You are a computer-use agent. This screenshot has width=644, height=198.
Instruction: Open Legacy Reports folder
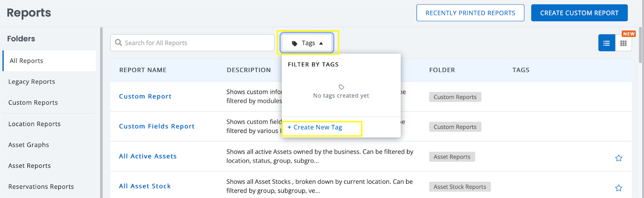(32, 82)
